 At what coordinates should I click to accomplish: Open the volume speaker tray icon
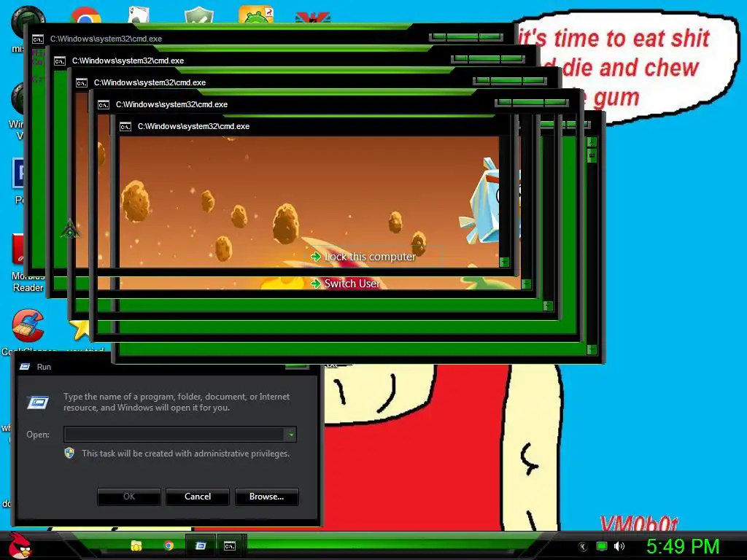click(619, 546)
